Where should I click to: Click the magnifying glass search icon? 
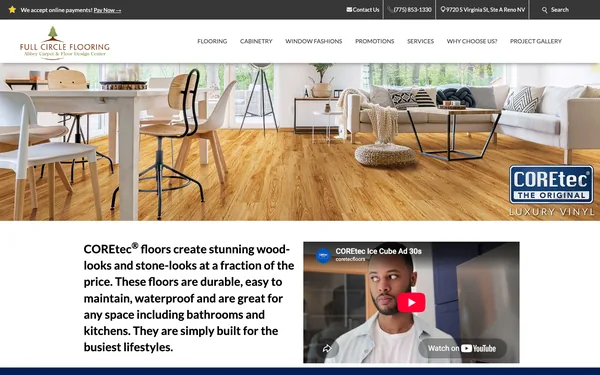point(545,10)
